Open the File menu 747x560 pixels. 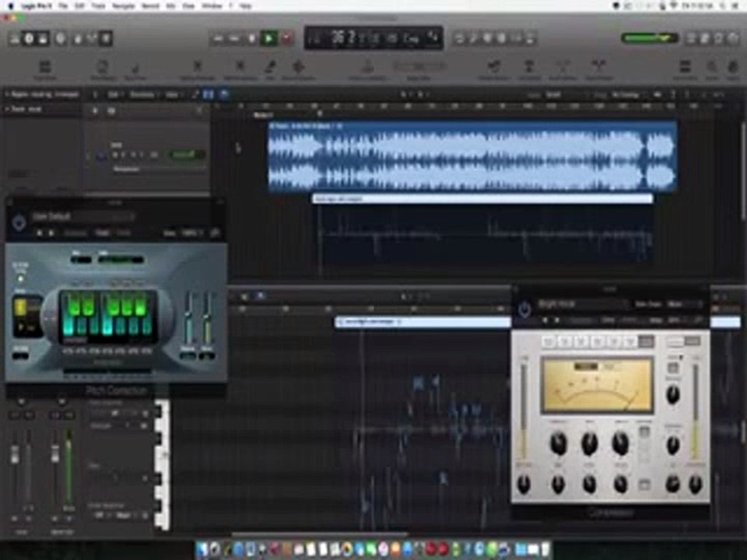[x=63, y=5]
